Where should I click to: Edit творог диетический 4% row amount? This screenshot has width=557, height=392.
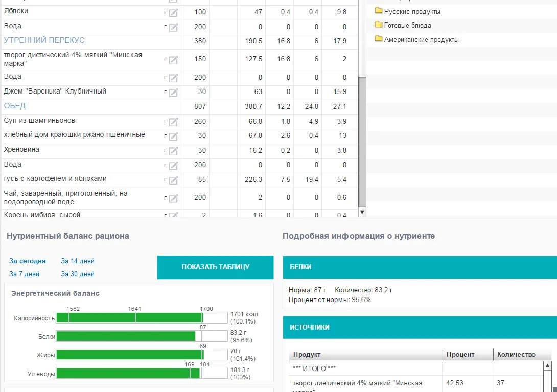173,60
